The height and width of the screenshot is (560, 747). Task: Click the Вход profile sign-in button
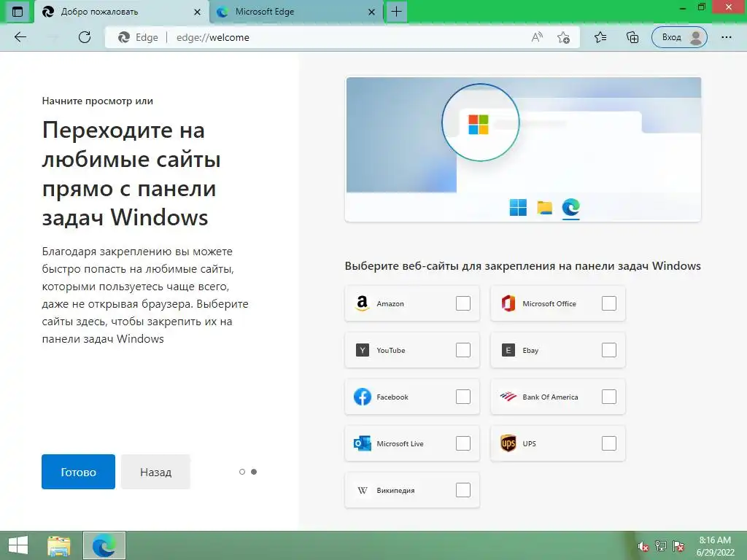coord(679,37)
